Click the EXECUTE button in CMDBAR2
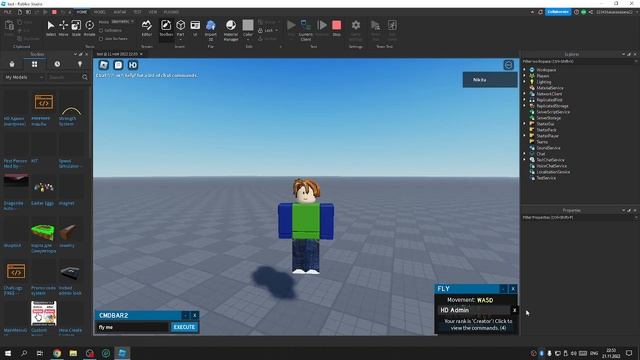The height and width of the screenshot is (360, 640). click(x=184, y=327)
